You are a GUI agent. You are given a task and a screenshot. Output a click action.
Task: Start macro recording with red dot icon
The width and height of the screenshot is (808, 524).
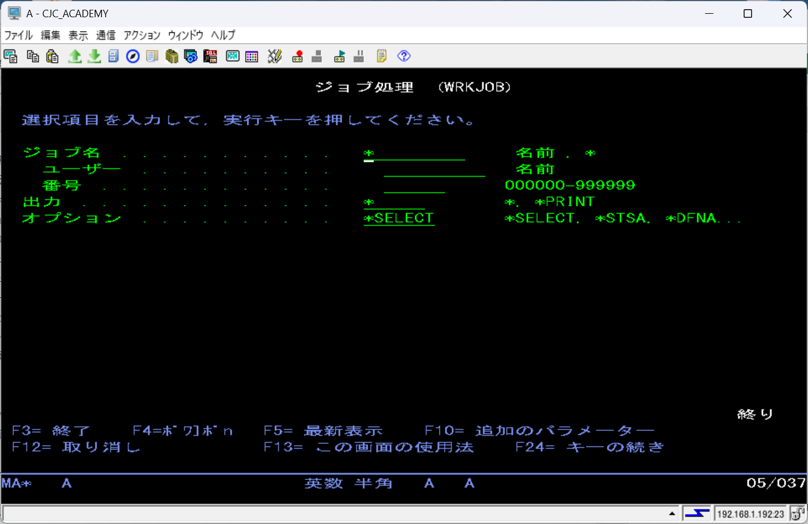point(297,56)
